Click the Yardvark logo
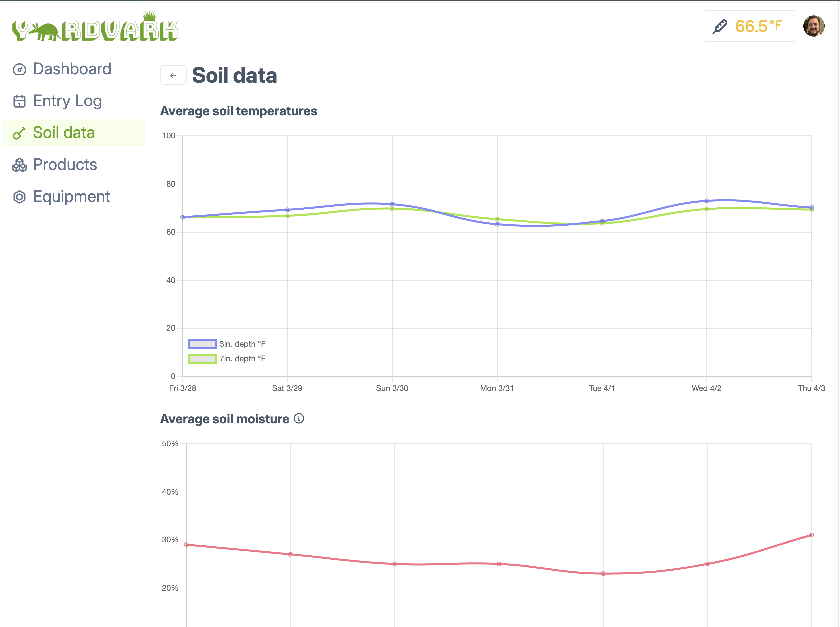This screenshot has height=627, width=840. tap(95, 27)
